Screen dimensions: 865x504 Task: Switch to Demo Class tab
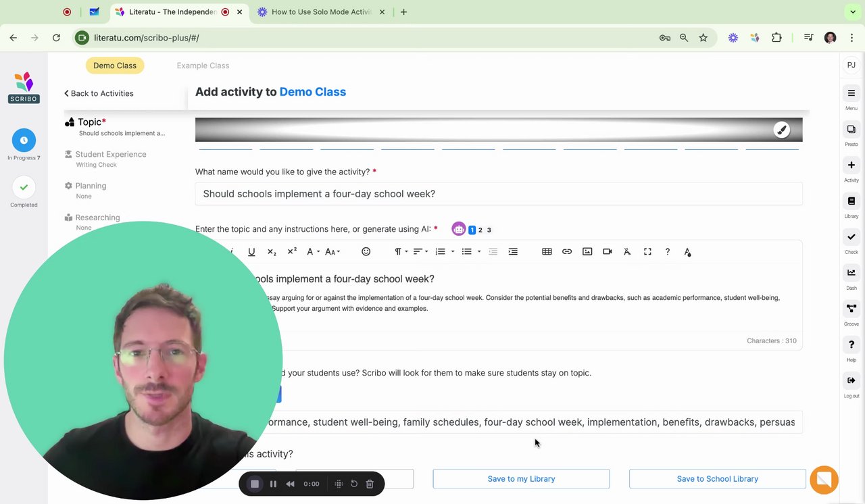coord(115,66)
